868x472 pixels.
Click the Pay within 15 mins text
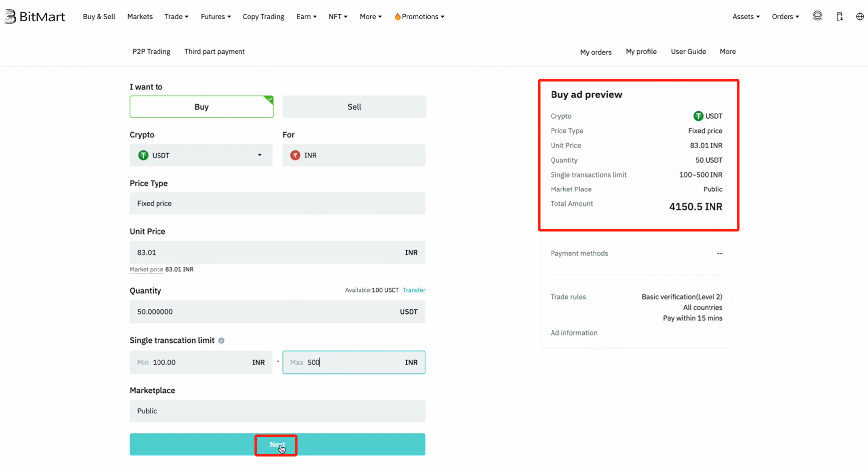click(693, 318)
